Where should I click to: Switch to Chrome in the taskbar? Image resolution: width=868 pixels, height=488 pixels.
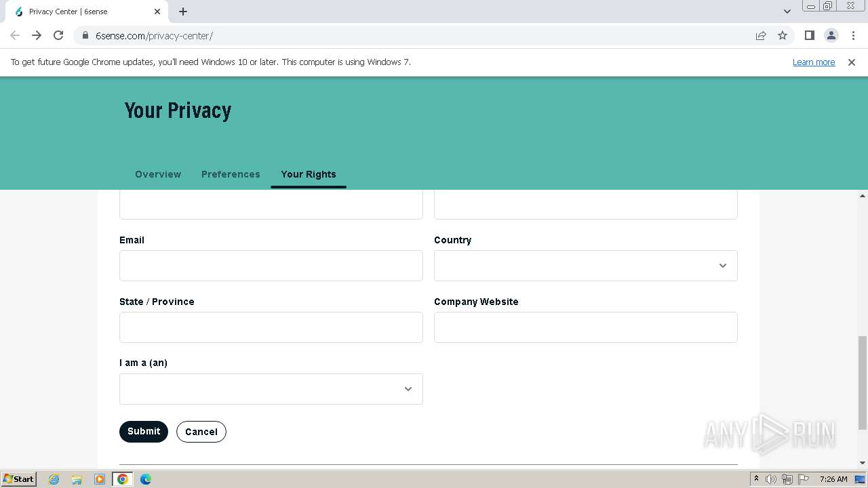pyautogui.click(x=123, y=479)
